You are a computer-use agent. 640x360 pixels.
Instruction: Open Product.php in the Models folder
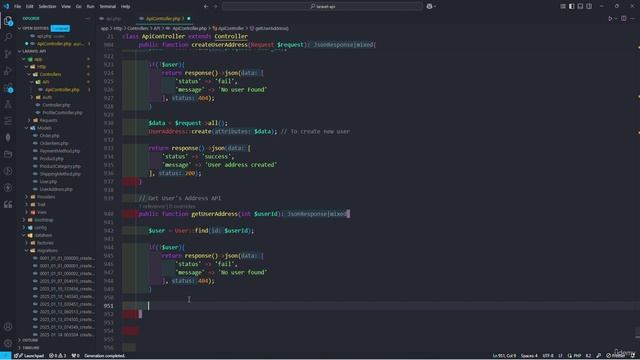click(x=51, y=159)
